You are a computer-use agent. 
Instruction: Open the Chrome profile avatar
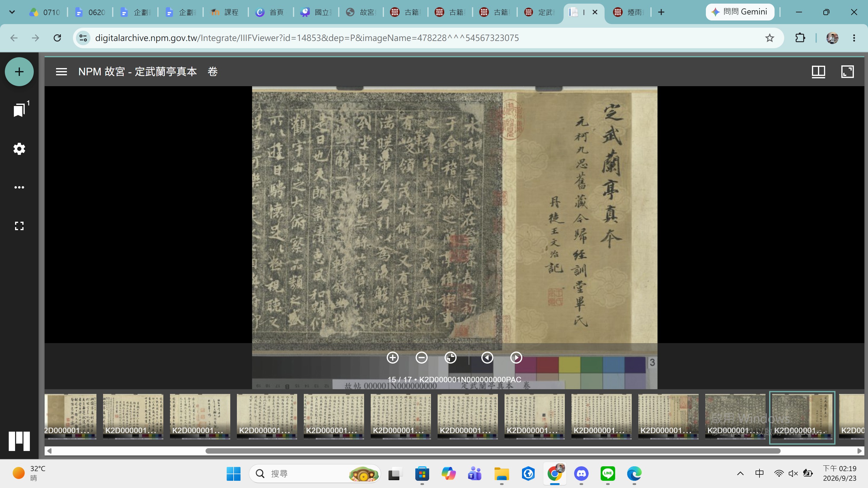pos(832,38)
